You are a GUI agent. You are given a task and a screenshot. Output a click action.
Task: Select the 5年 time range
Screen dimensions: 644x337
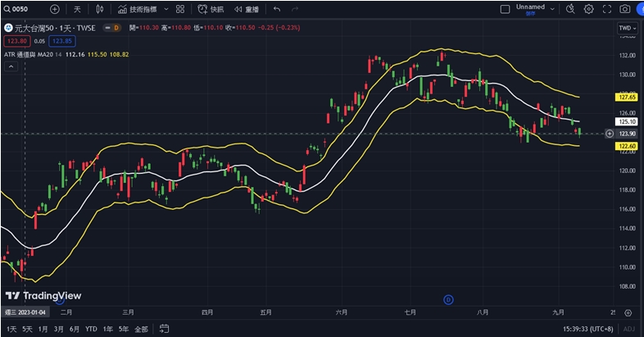(x=124, y=329)
